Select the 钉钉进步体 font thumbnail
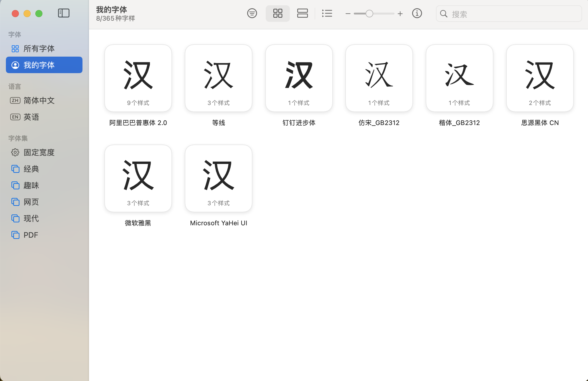This screenshot has height=381, width=588. 299,78
